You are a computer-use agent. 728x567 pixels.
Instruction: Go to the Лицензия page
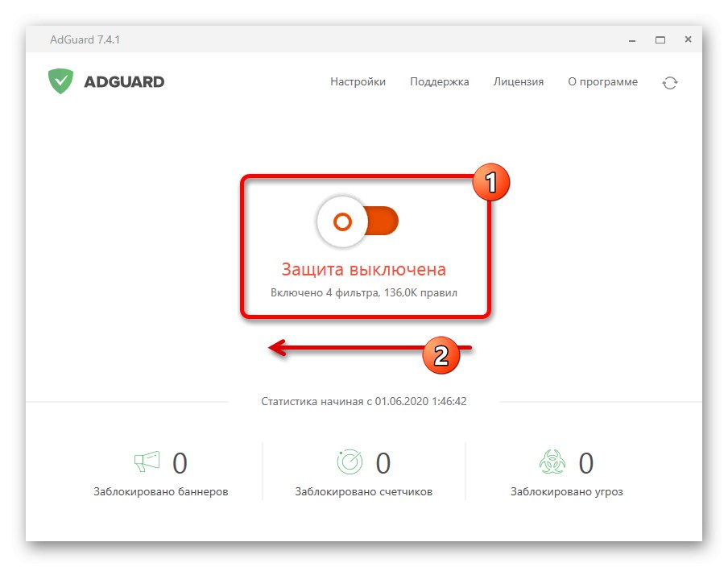pyautogui.click(x=518, y=81)
